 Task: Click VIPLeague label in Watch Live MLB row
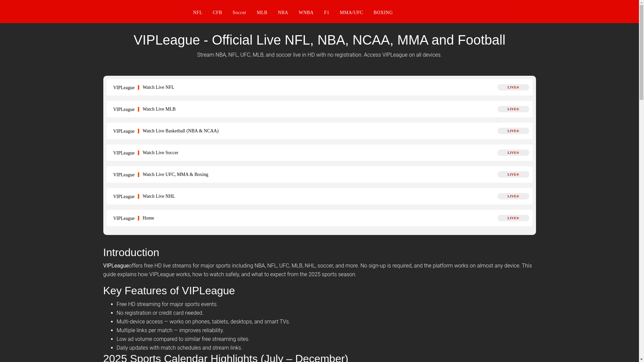click(x=124, y=110)
